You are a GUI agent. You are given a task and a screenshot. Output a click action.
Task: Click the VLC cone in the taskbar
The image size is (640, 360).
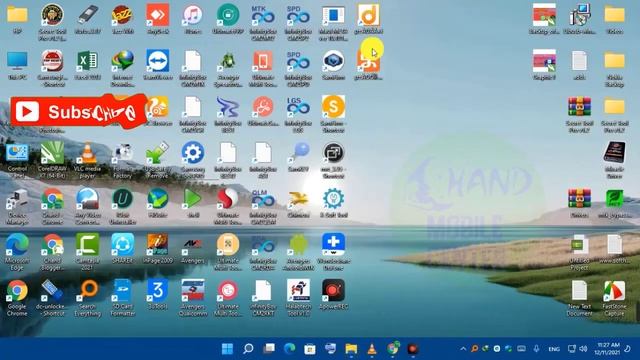(371, 349)
